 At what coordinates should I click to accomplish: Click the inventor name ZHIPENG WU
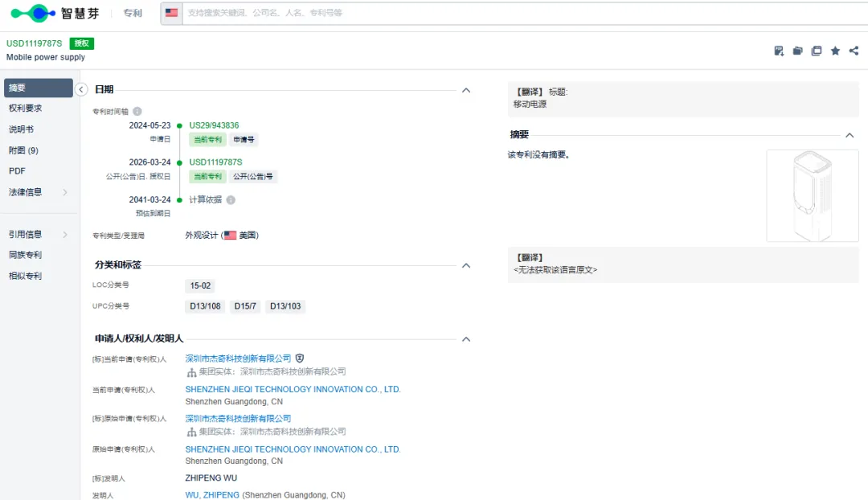(x=211, y=477)
